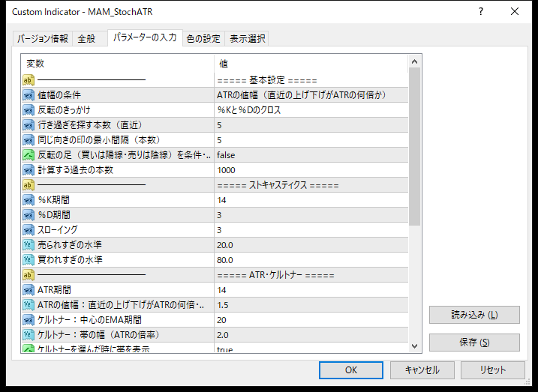Open the %Kと%Dのクロス value dropdown
This screenshot has height=392, width=538.
tap(311, 110)
